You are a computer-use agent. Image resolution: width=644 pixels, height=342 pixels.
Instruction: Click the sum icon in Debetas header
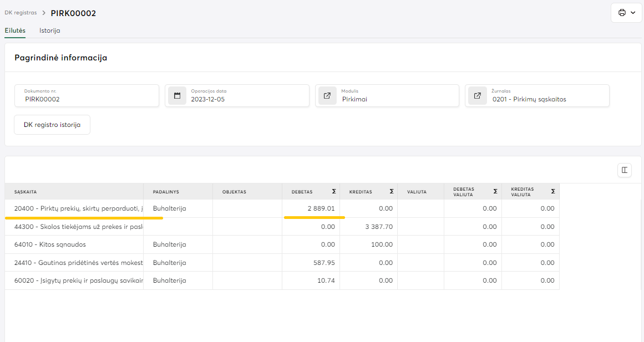pyautogui.click(x=333, y=192)
